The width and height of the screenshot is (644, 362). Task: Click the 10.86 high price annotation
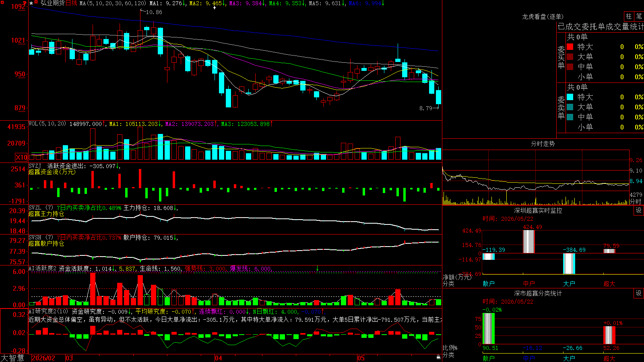click(x=154, y=12)
